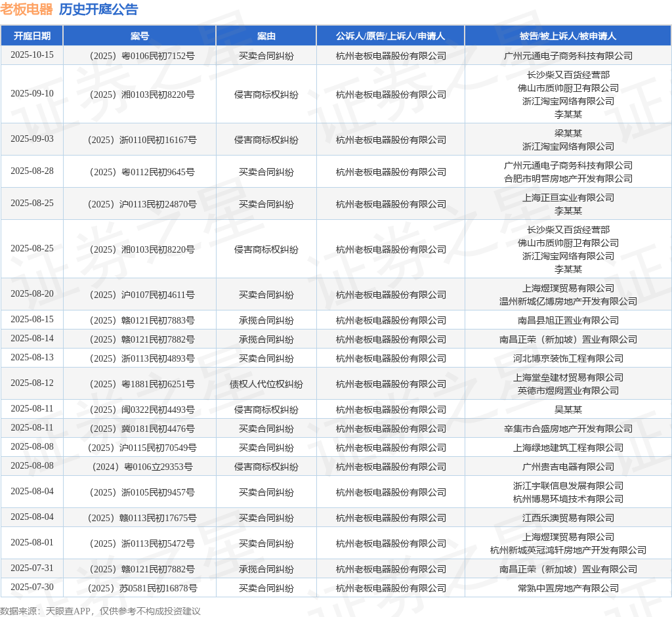
Task: Click the 数据来源 天眼查APP footer note
Action: point(100,611)
